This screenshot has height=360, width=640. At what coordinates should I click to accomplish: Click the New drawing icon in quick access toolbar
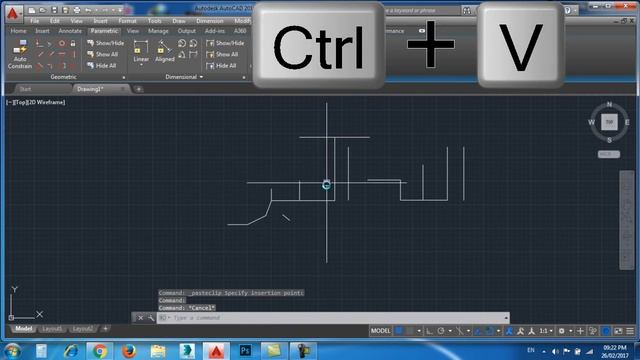tap(31, 10)
